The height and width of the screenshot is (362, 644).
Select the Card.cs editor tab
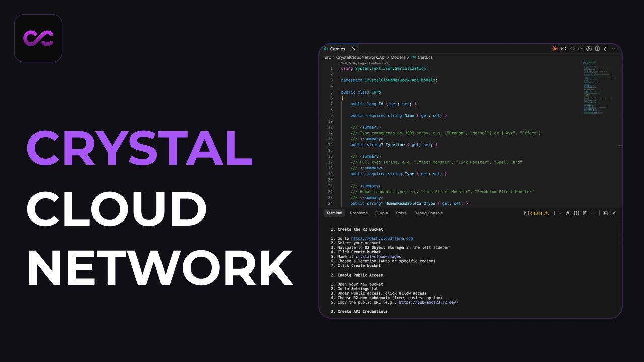pyautogui.click(x=340, y=49)
